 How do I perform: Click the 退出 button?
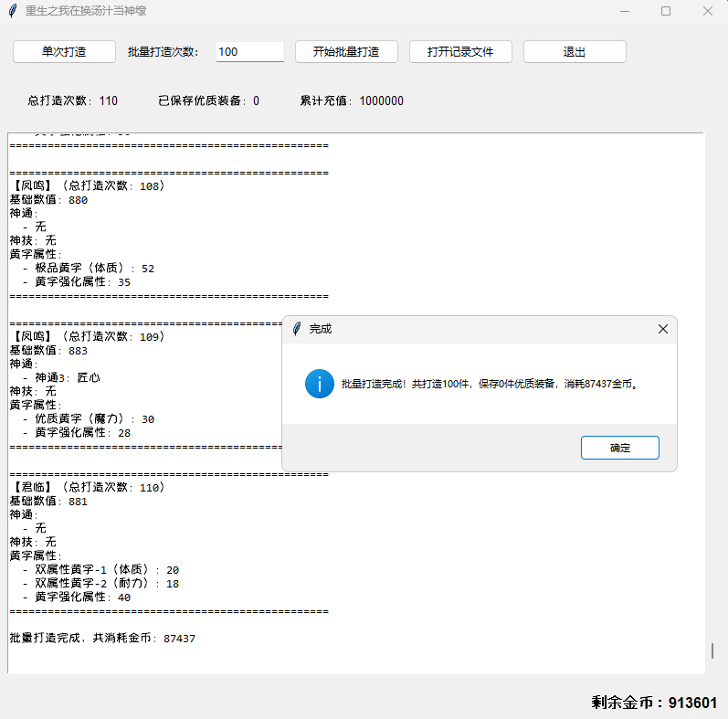[575, 52]
